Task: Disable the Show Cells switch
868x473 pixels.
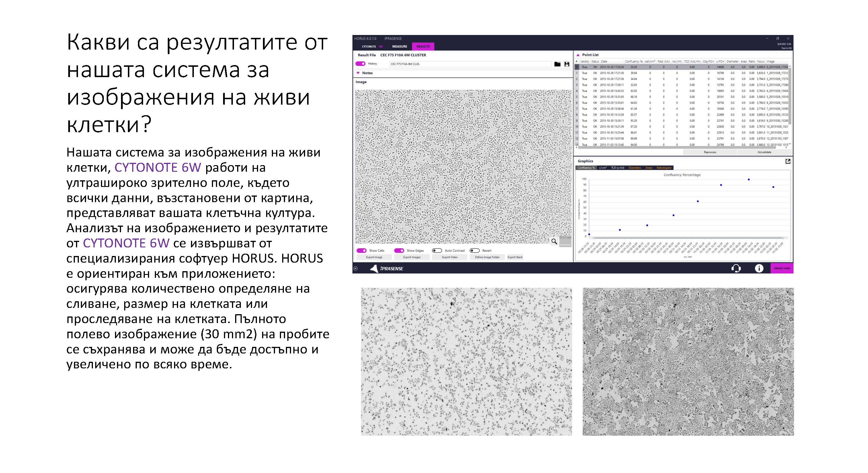Action: coord(362,251)
